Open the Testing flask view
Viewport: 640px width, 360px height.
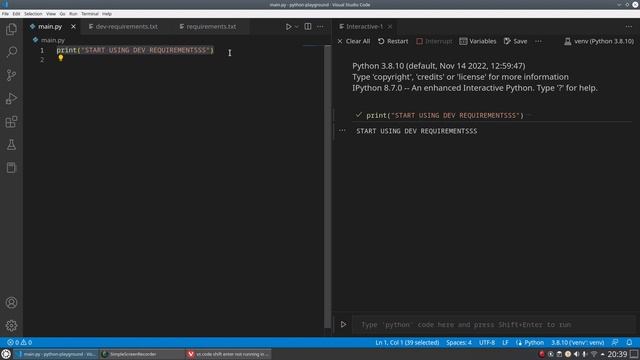[x=11, y=144]
